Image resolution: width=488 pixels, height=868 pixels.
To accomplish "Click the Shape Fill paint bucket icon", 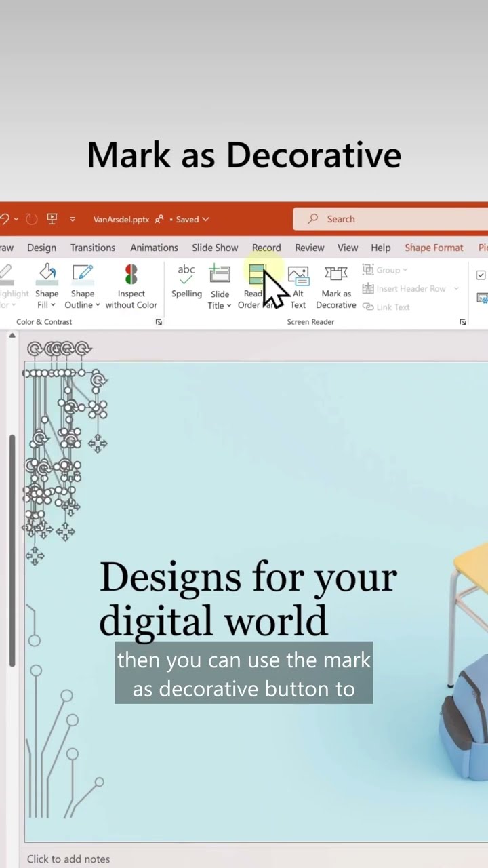I will point(47,273).
